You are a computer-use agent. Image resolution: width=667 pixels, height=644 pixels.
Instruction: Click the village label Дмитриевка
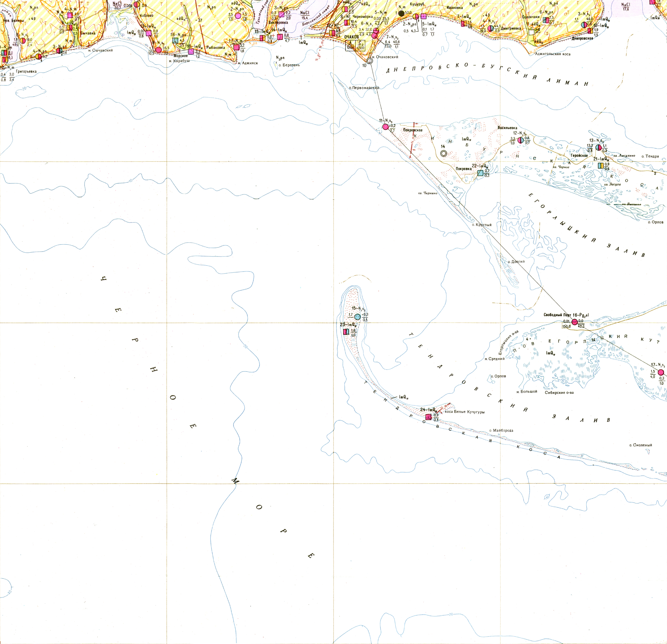click(x=511, y=29)
